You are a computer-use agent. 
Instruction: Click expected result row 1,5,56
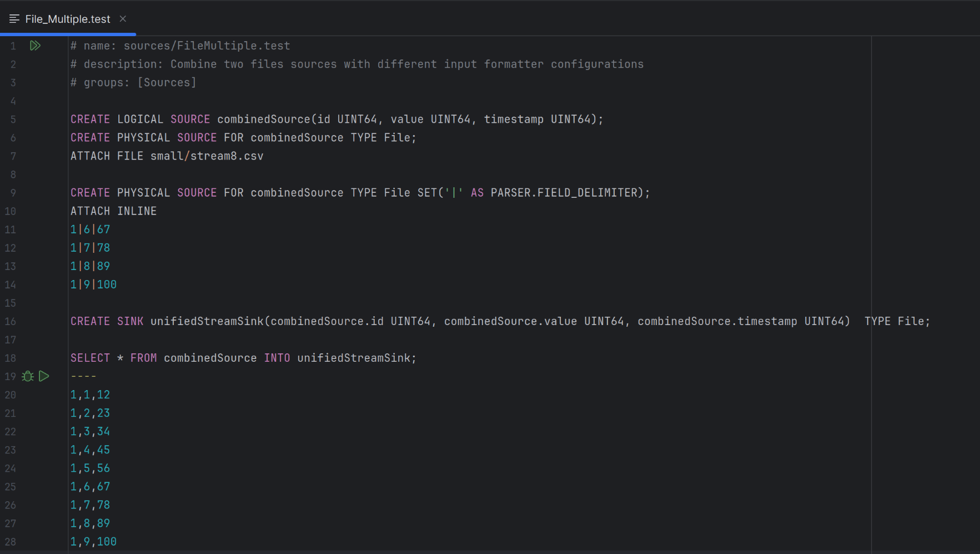click(91, 468)
